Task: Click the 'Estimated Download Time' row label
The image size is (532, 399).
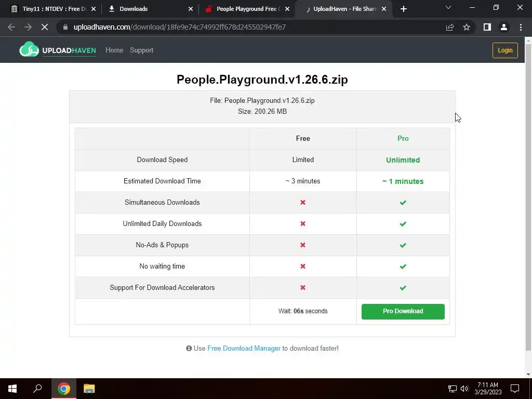Action: 162,181
